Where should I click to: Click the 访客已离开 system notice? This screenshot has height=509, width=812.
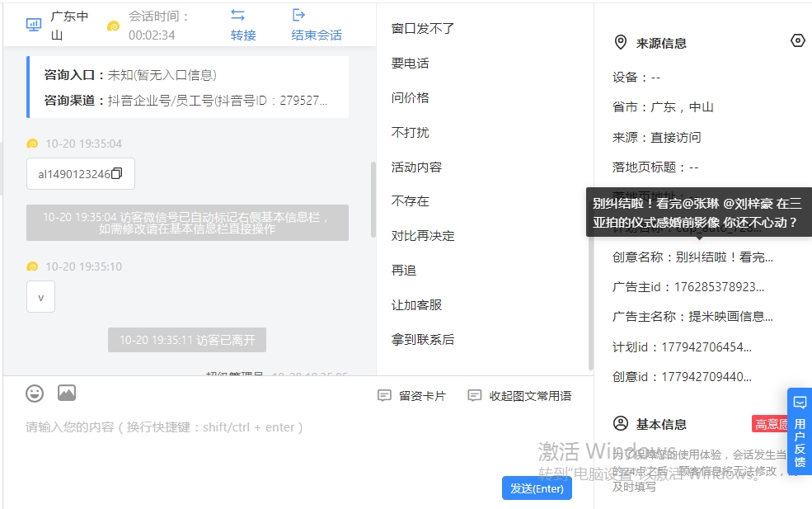[187, 340]
